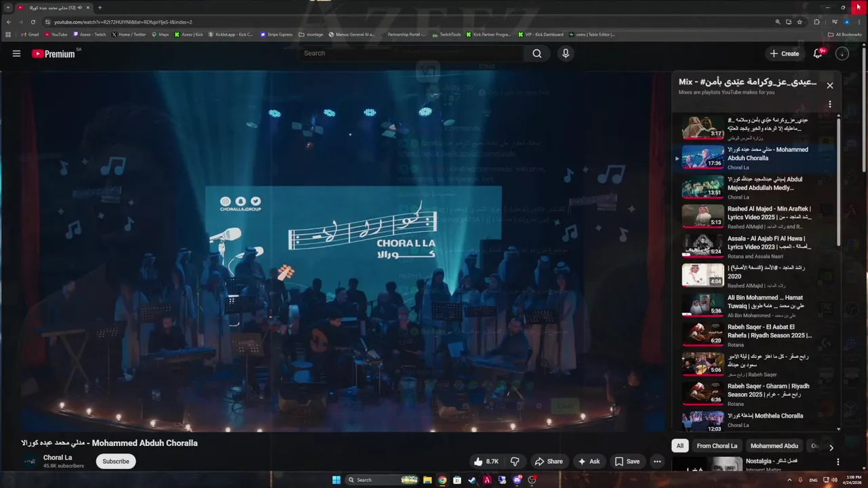Open File Explorer from the taskbar
This screenshot has width=868, height=488.
[427, 480]
